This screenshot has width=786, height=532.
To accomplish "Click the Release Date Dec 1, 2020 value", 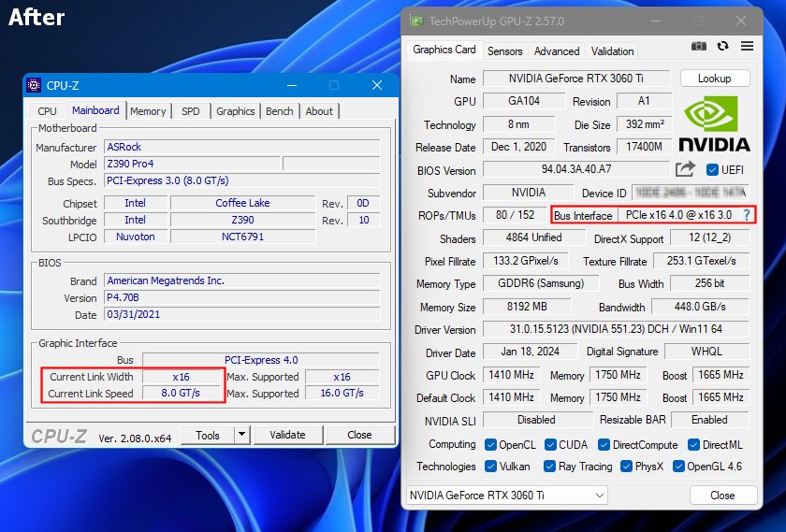I will pos(518,146).
